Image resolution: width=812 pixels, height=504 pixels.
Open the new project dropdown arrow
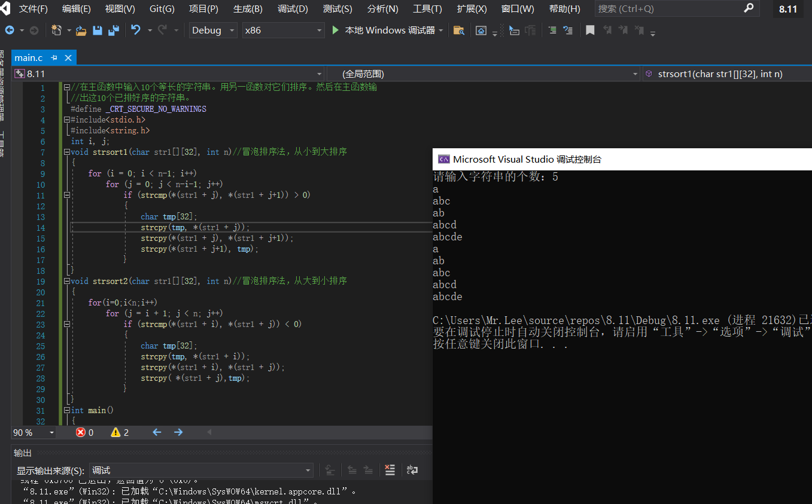pyautogui.click(x=69, y=30)
